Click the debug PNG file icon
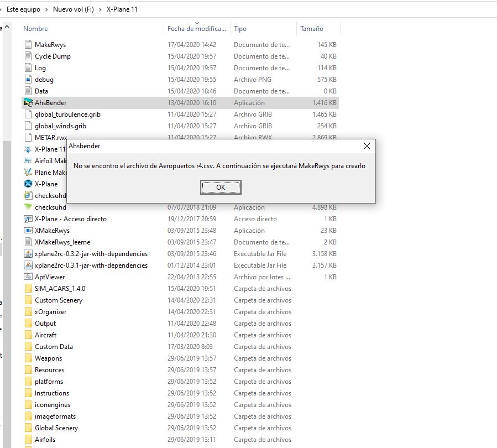Image resolution: width=497 pixels, height=448 pixels. click(x=28, y=80)
